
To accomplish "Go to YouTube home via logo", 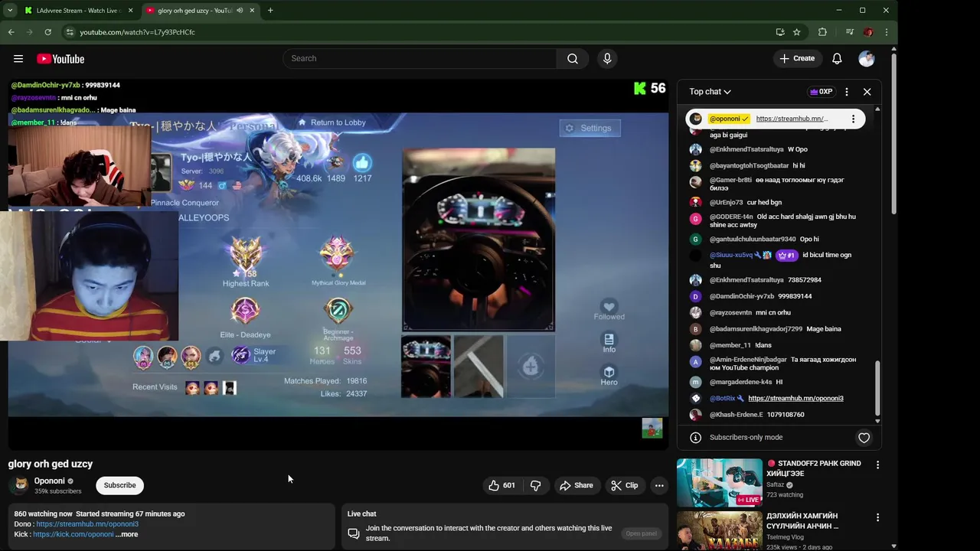I will [60, 59].
